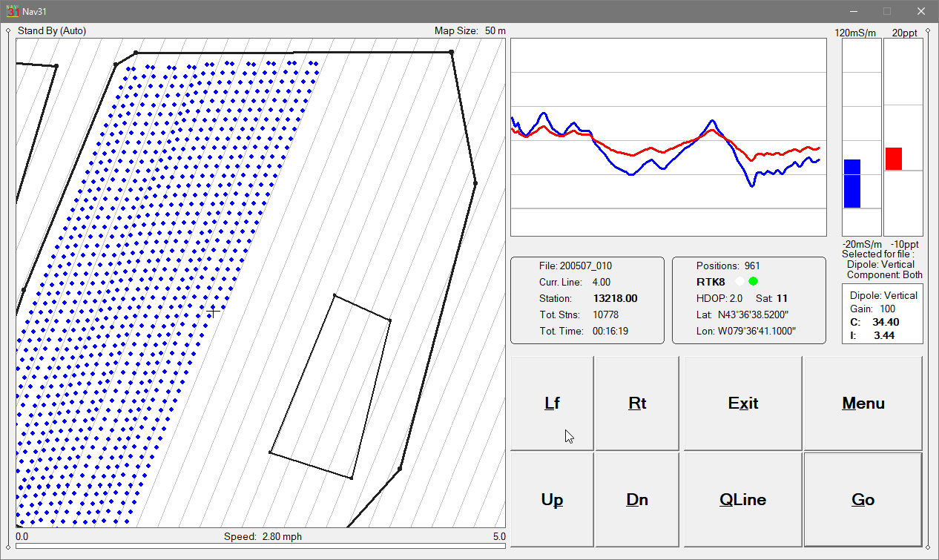The image size is (939, 560).
Task: Click the C: 34.40 conductivity value
Action: coord(874,322)
